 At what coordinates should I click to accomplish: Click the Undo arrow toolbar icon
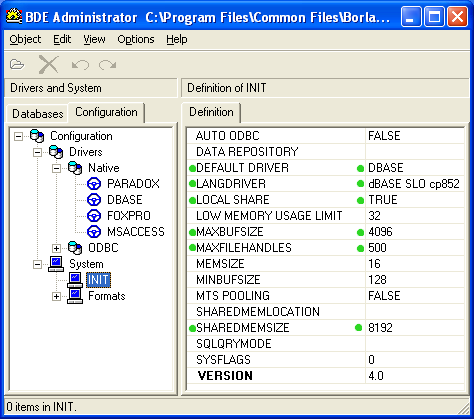click(x=80, y=64)
